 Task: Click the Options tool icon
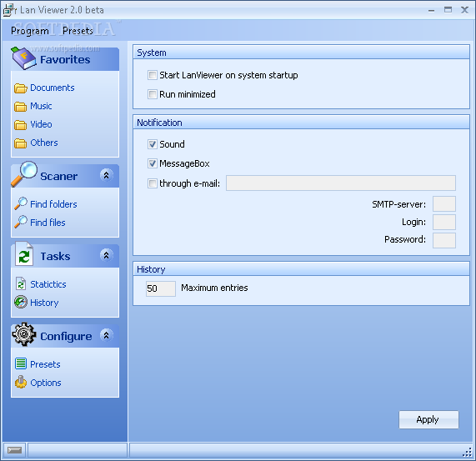21,382
